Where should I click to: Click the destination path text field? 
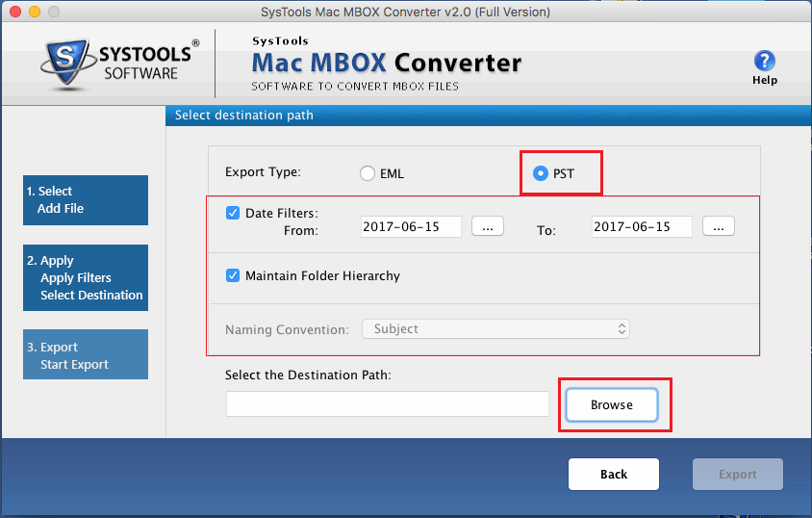coord(387,404)
